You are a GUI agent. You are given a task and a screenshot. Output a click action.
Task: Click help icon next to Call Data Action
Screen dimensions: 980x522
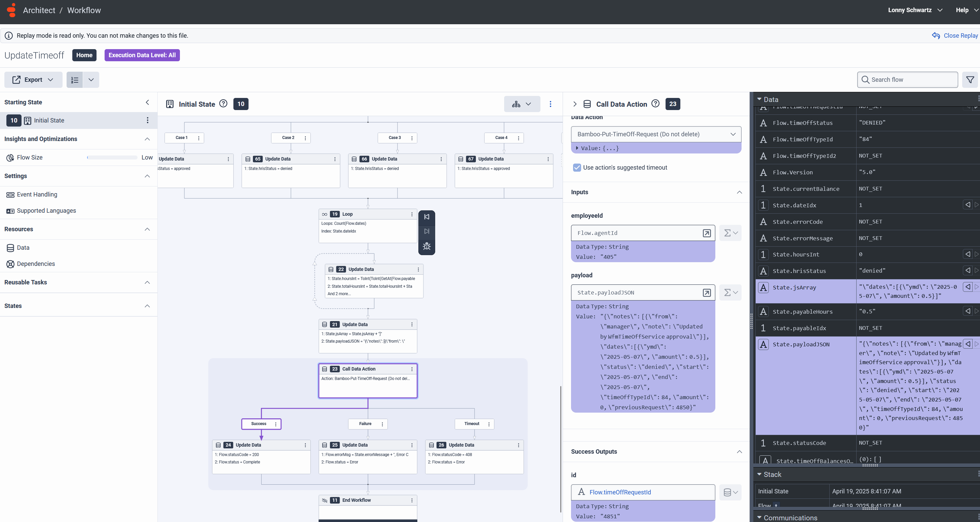point(655,104)
